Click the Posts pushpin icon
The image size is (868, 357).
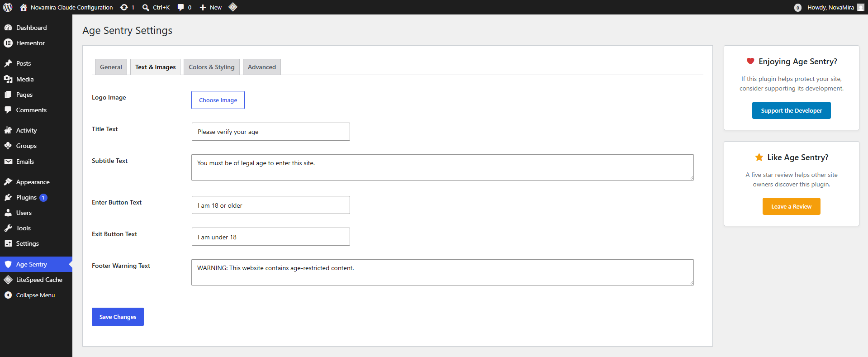point(8,63)
